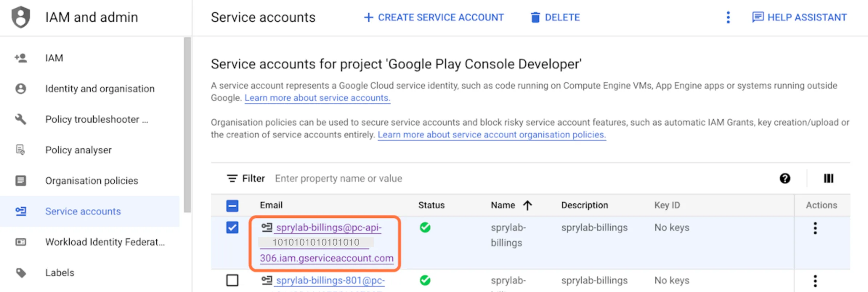Image resolution: width=868 pixels, height=292 pixels.
Task: Open the top bar three-dot more menu
Action: pyautogui.click(x=728, y=17)
